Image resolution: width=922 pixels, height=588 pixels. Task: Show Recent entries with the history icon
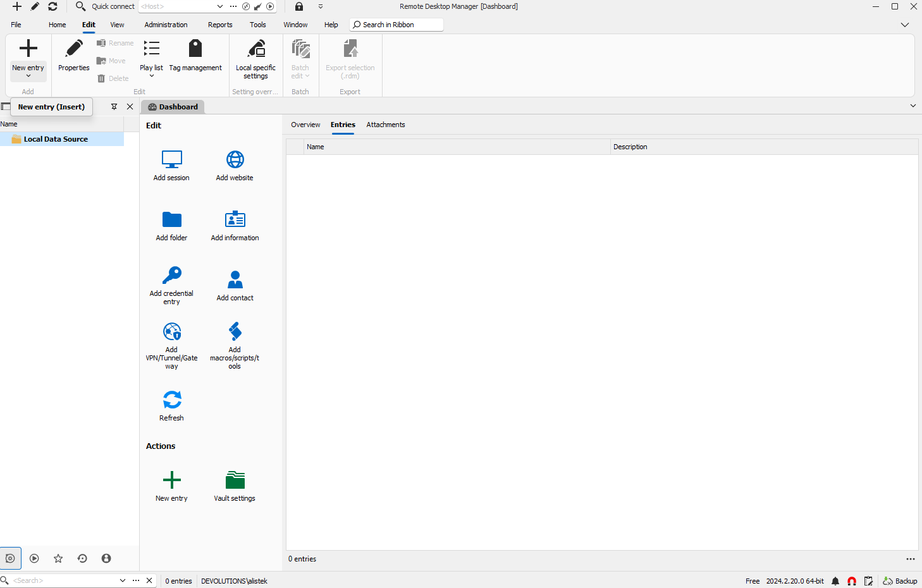tap(82, 558)
